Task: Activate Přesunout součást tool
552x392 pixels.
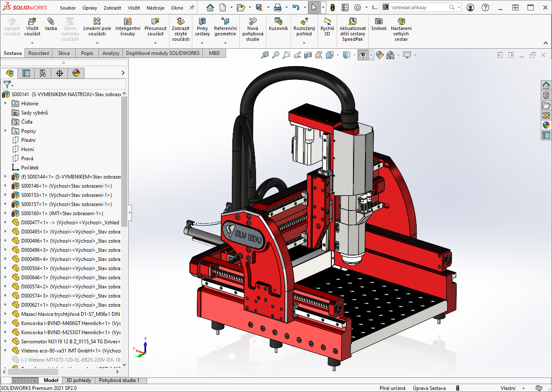Action: tap(155, 27)
